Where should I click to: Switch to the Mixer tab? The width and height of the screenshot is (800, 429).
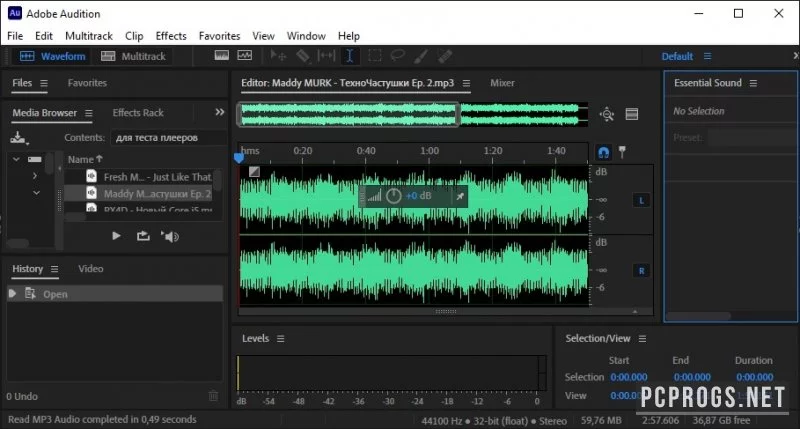(x=502, y=83)
